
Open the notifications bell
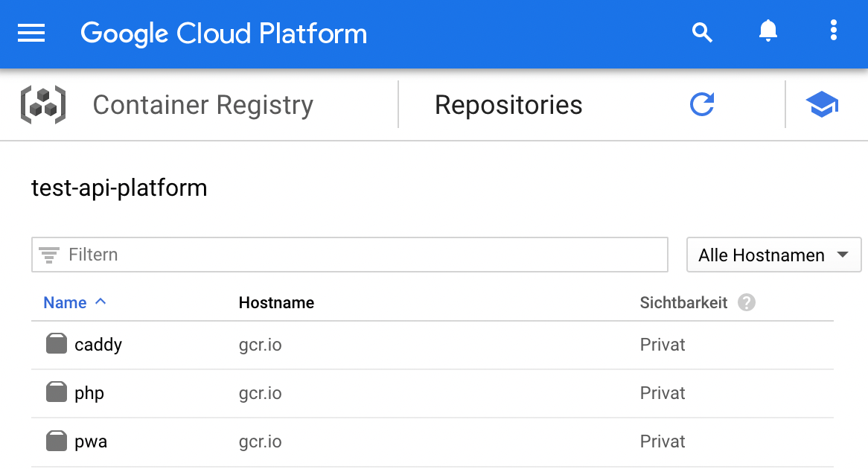768,31
